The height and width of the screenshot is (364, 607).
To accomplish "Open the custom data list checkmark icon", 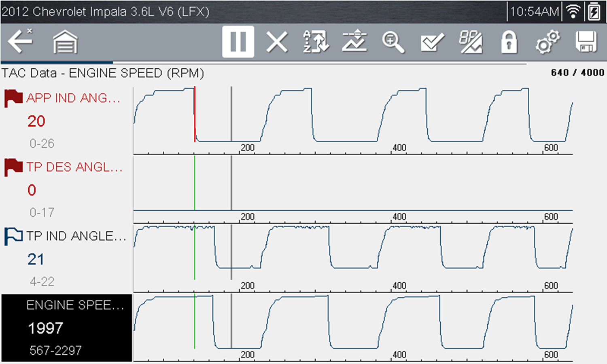I will [x=432, y=42].
